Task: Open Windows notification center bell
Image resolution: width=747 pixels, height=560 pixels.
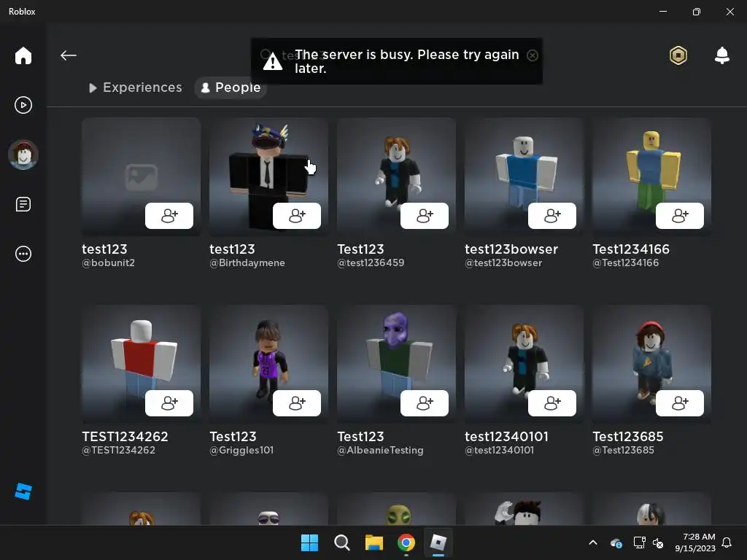Action: tap(727, 542)
